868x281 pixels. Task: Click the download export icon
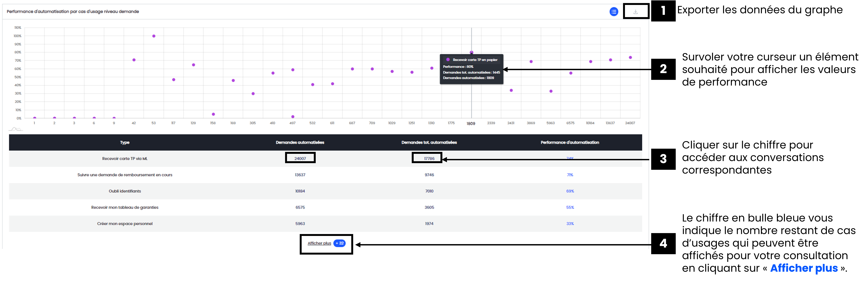point(635,12)
